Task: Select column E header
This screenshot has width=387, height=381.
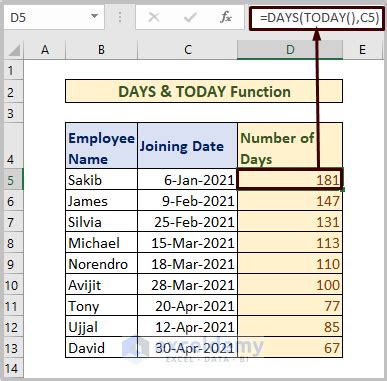Action: [362, 50]
